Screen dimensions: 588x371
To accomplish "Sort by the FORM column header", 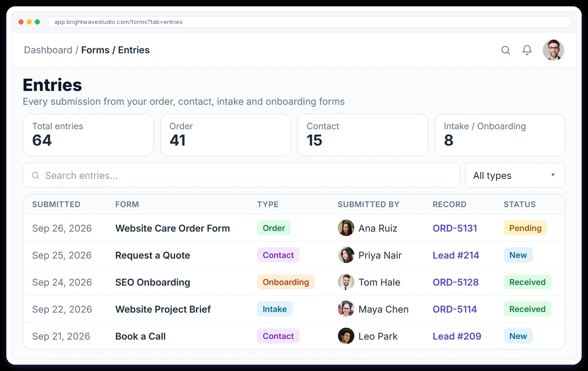I will (x=127, y=205).
